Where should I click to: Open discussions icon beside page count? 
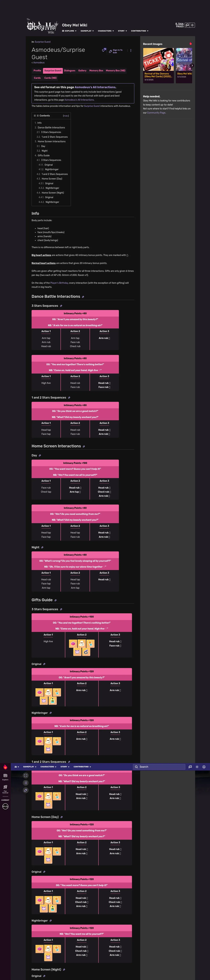(187, 25)
